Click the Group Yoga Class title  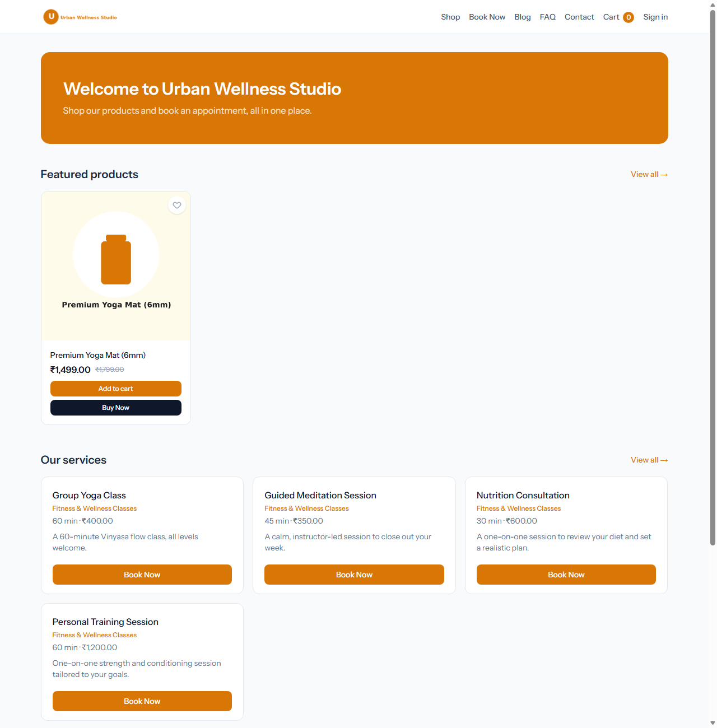(x=89, y=495)
